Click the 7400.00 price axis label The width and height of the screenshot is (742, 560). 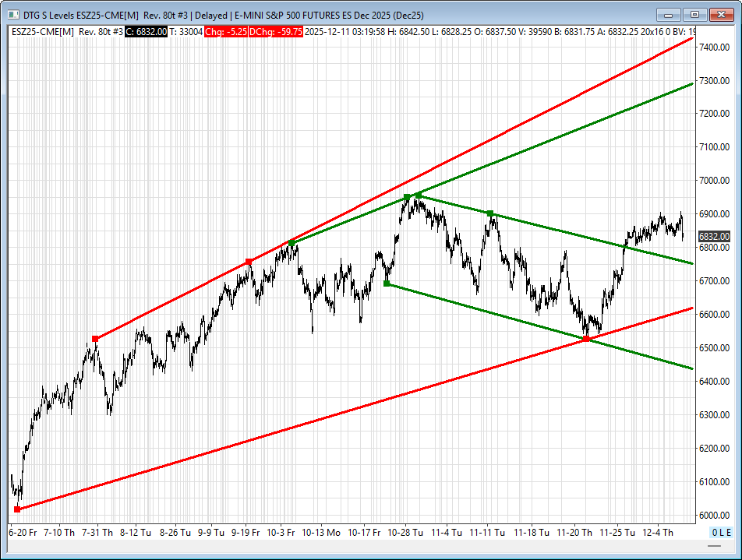pos(714,48)
